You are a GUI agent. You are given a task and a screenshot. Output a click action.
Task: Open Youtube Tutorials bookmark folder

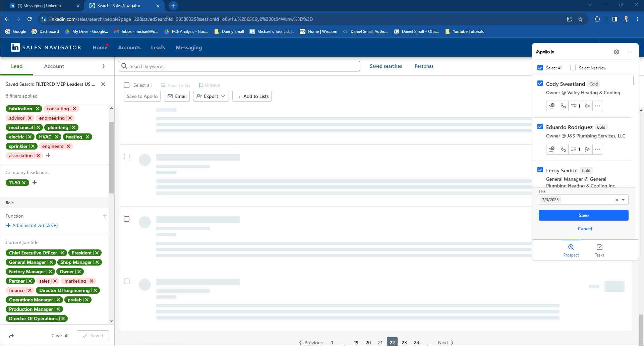point(465,32)
